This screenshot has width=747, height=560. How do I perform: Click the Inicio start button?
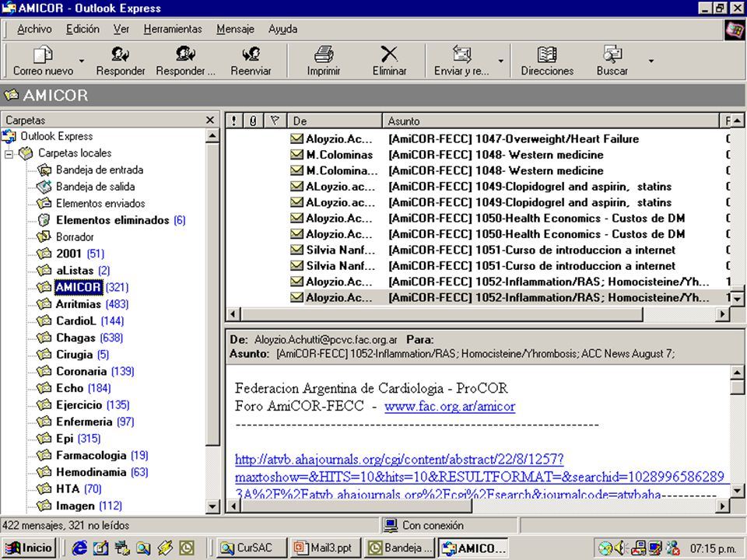pos(30,548)
